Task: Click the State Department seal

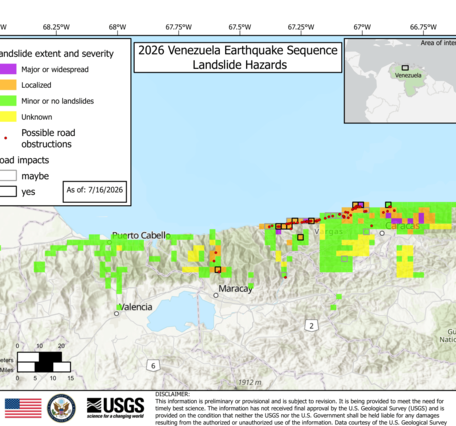Action: point(61,408)
